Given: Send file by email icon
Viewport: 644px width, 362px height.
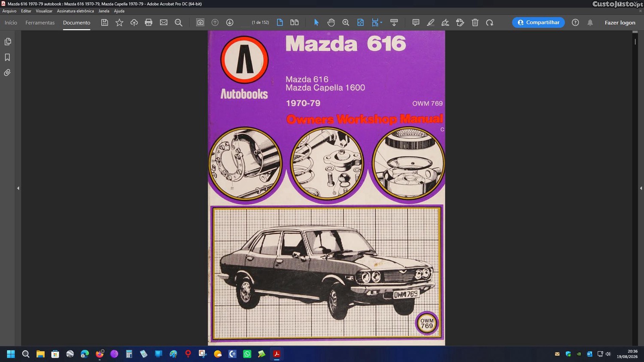Looking at the screenshot, I should coord(164,22).
